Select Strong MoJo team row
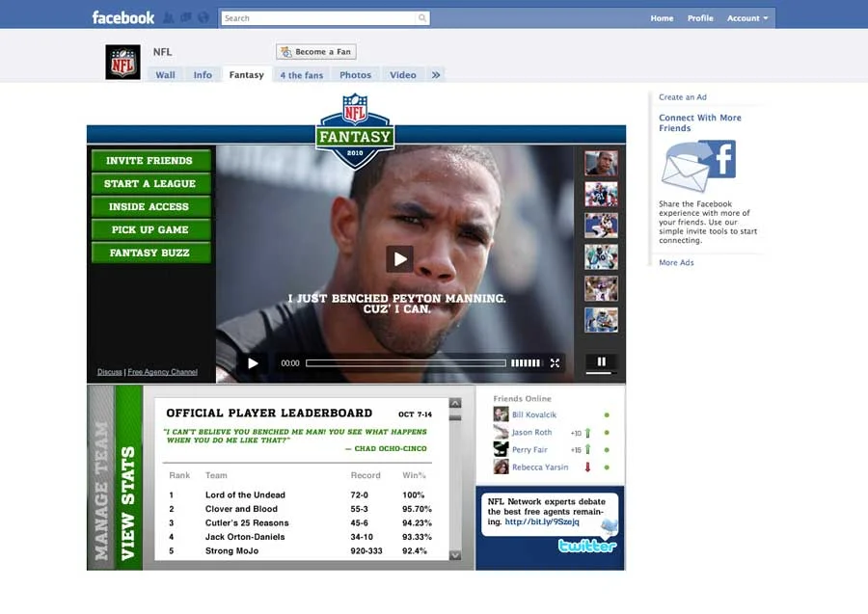This screenshot has height=614, width=868. (x=300, y=550)
